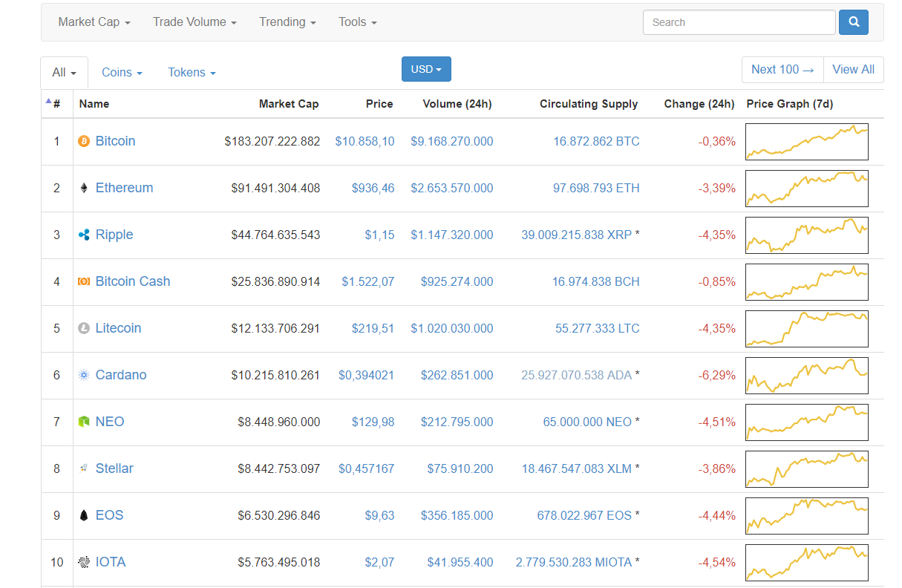
Task: Click the Litecoin logo icon
Action: [x=84, y=328]
